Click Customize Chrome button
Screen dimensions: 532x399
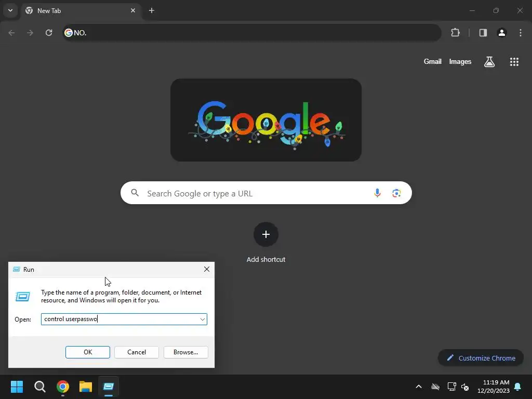[x=481, y=358]
